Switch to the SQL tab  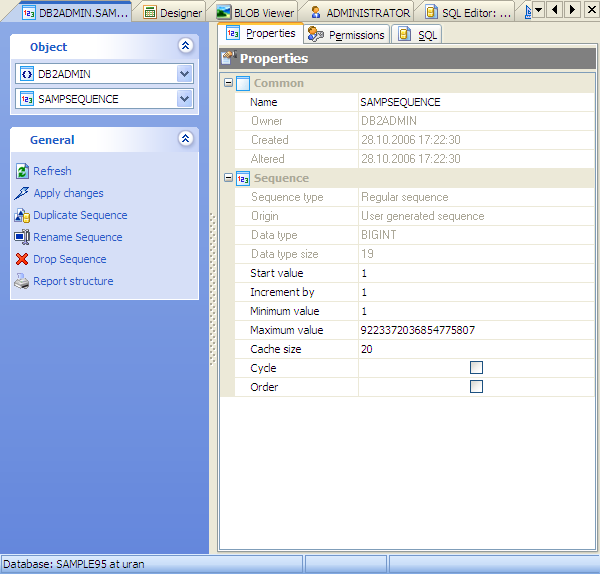coord(417,35)
